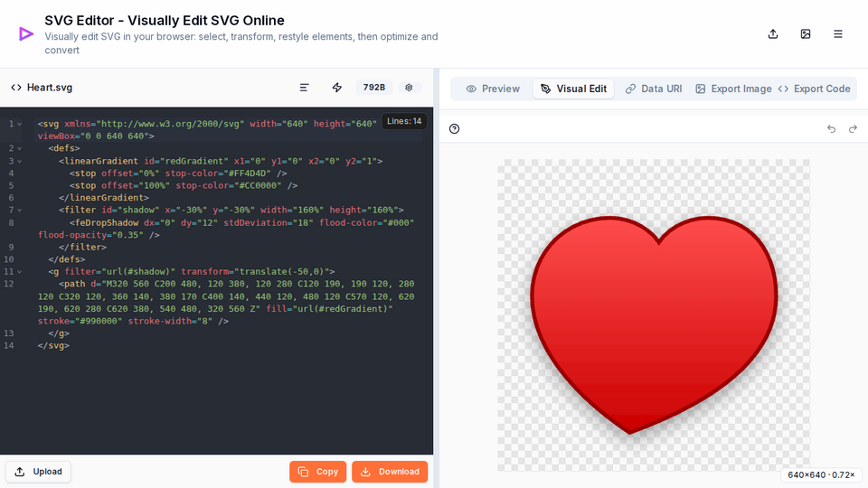
Task: Undo the last visual edit
Action: [x=832, y=129]
